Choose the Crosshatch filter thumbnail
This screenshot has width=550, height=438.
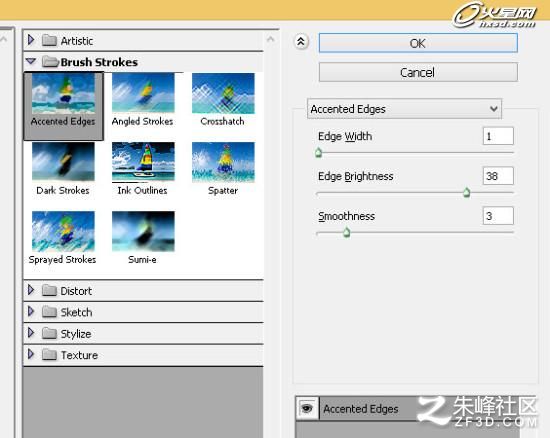[223, 93]
